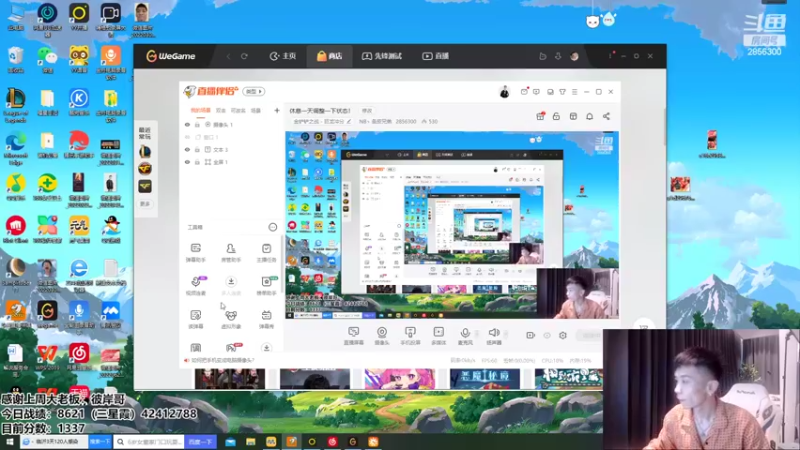Click notification bell icon above preview

coord(589,116)
